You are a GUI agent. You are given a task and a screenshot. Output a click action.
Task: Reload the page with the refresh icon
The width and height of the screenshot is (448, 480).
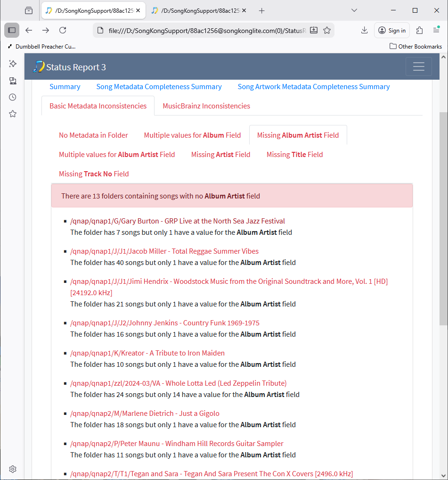[x=63, y=30]
